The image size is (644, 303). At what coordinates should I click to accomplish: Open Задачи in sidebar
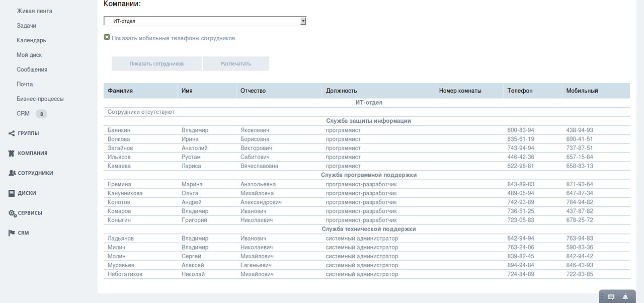coord(26,26)
